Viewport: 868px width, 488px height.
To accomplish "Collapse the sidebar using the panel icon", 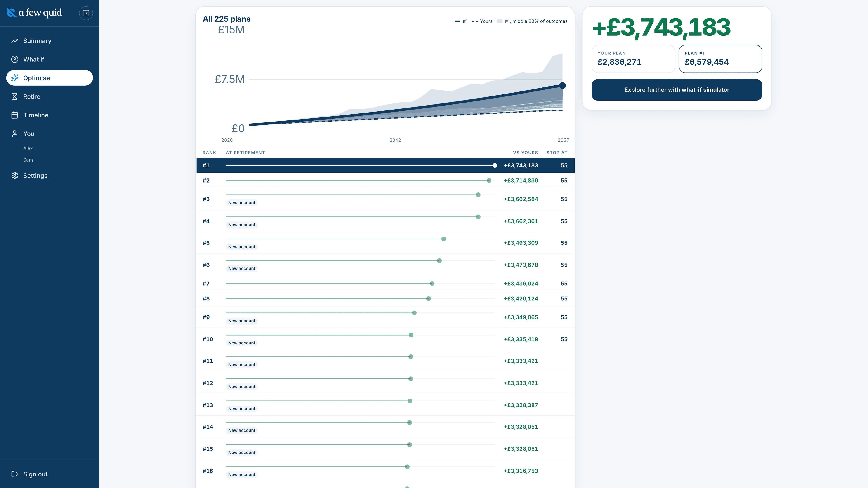I will 86,13.
